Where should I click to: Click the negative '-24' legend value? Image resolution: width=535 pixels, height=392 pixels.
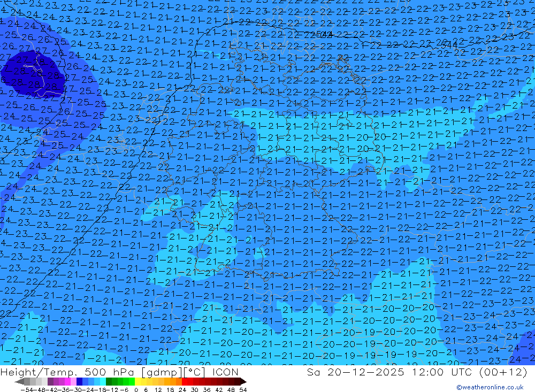(88, 390)
